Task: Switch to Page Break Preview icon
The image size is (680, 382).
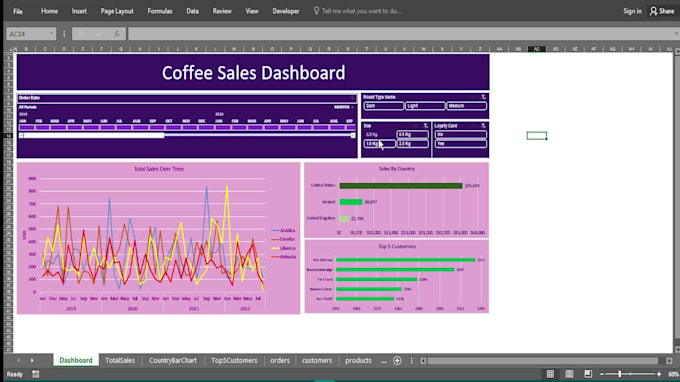Action: point(588,374)
